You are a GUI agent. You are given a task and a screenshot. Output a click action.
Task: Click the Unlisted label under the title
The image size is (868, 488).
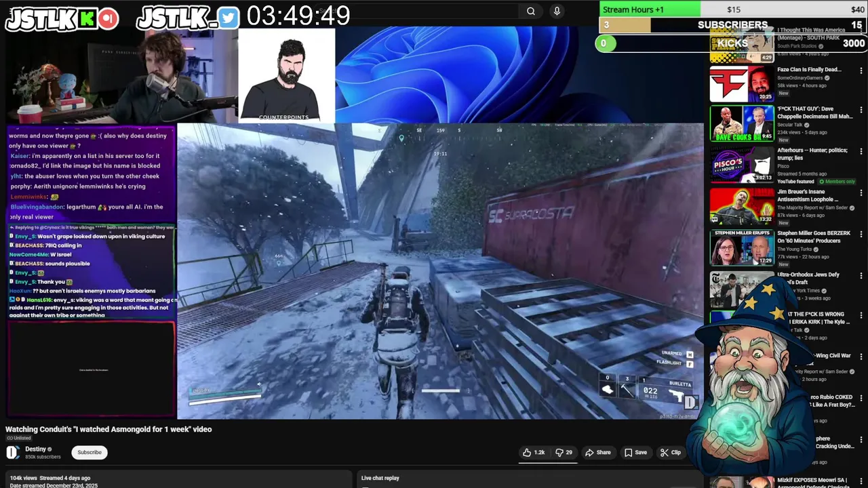tap(18, 438)
